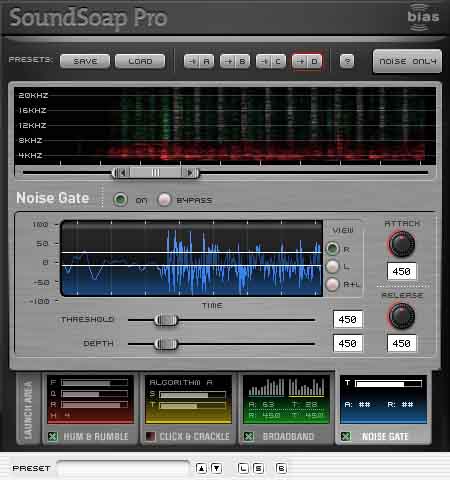Switch to BROADBAND tab
This screenshot has height=480, width=450.
[288, 436]
